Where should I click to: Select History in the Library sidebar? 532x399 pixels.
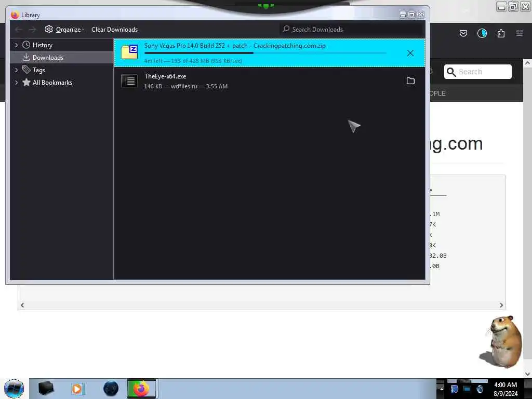(43, 45)
